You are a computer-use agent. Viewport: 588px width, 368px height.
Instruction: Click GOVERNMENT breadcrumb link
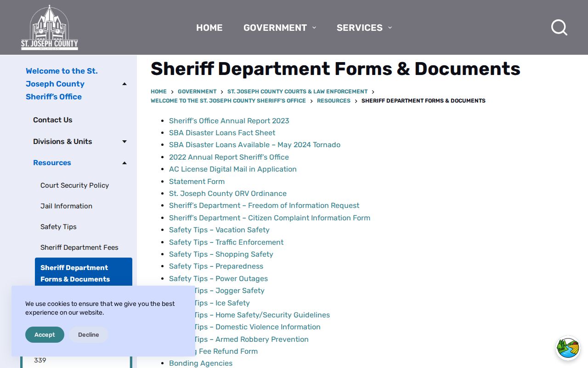point(197,92)
